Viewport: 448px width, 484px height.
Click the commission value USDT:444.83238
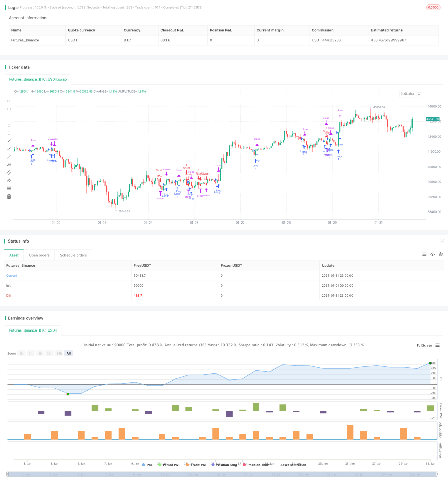[x=326, y=40]
